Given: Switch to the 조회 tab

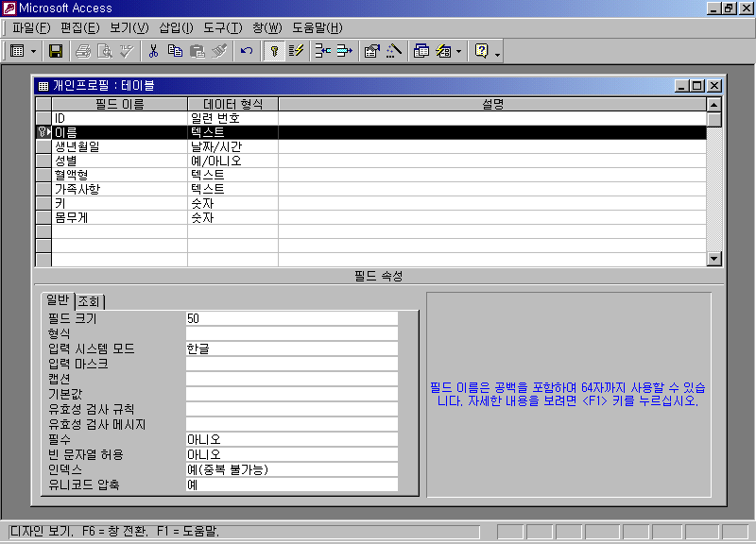Looking at the screenshot, I should click(x=89, y=301).
